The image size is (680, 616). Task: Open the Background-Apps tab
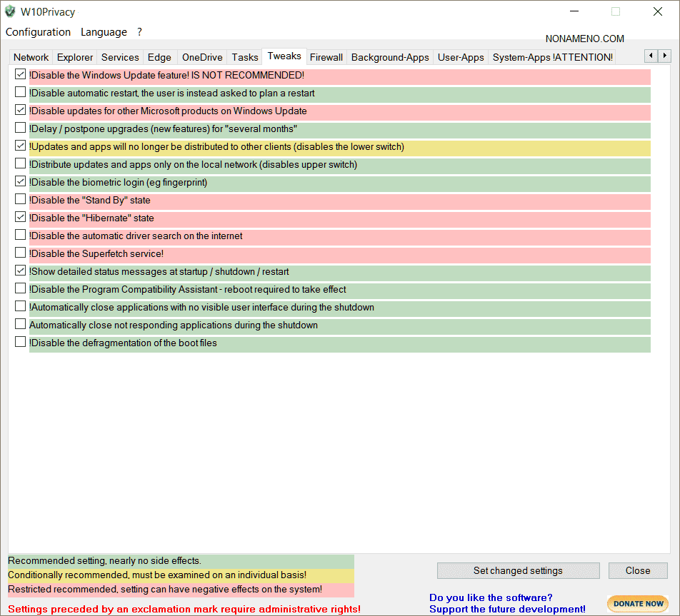[390, 57]
